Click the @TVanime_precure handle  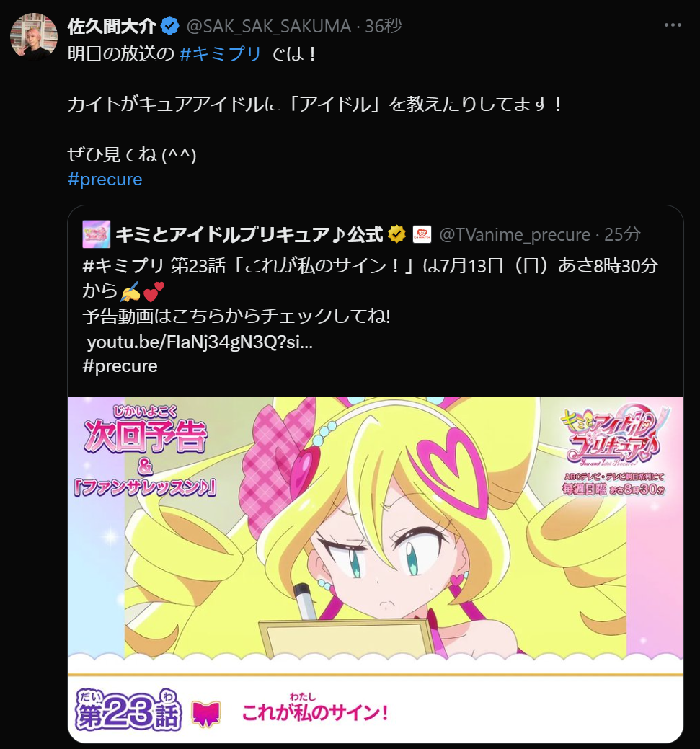(x=515, y=234)
